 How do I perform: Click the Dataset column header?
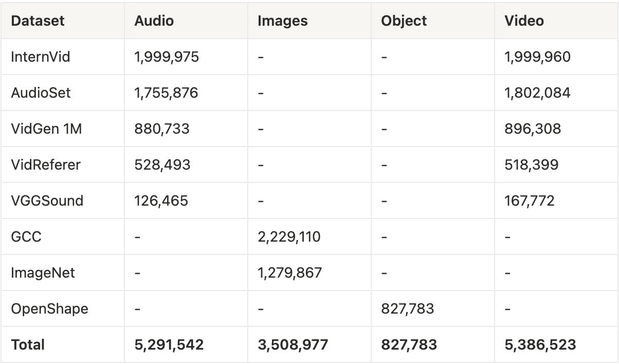click(x=38, y=21)
